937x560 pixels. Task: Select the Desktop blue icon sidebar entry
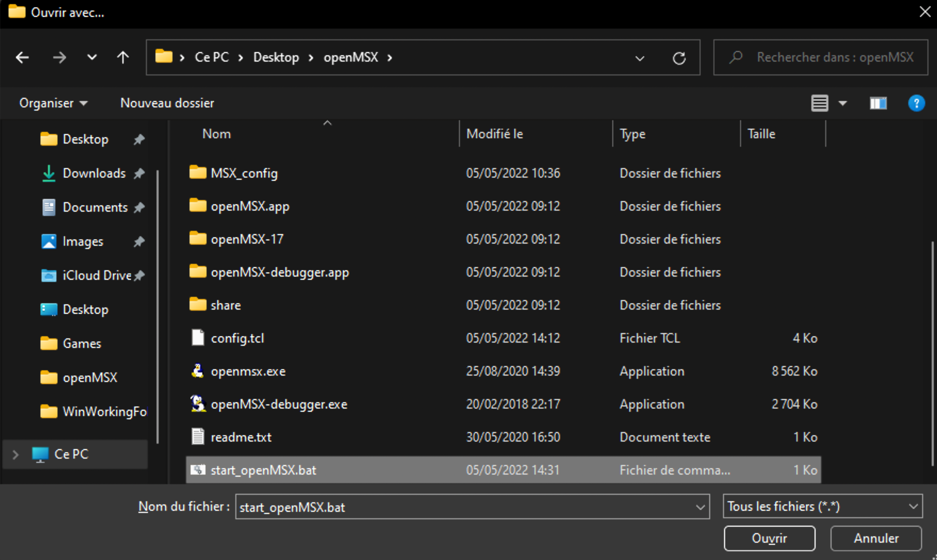75,310
